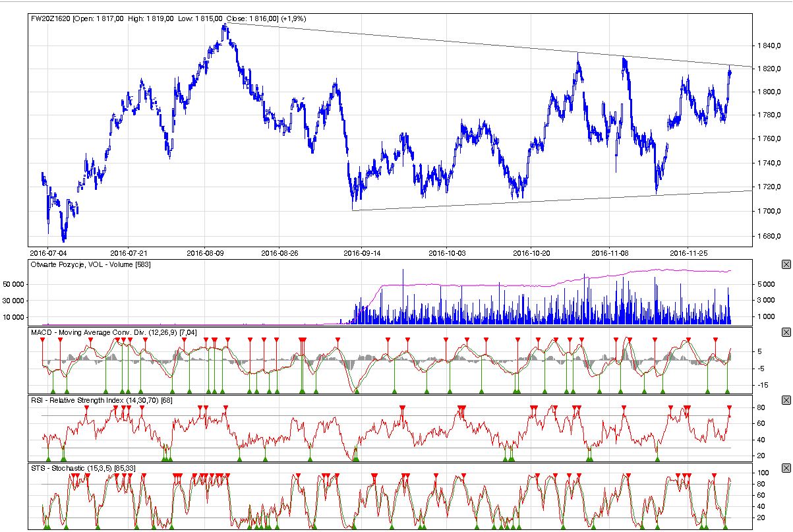The width and height of the screenshot is (793, 532).
Task: Click the rightmost red RSI sell marker
Action: pyautogui.click(x=729, y=408)
